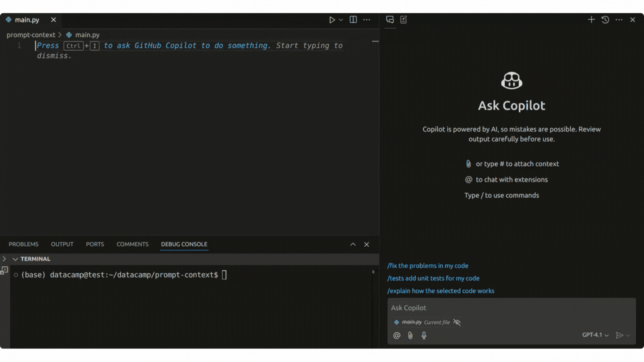The image size is (644, 362).
Task: Click the /fix the problems link
Action: (x=428, y=266)
